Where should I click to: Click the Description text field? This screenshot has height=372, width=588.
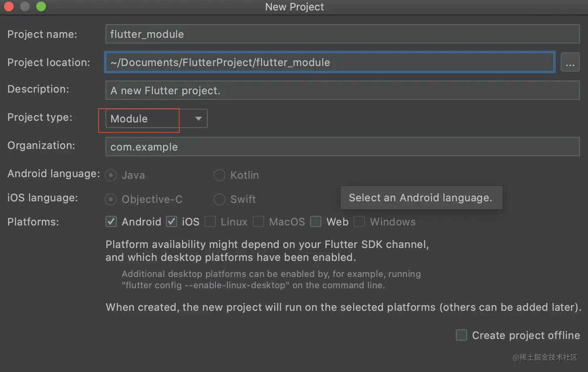342,90
